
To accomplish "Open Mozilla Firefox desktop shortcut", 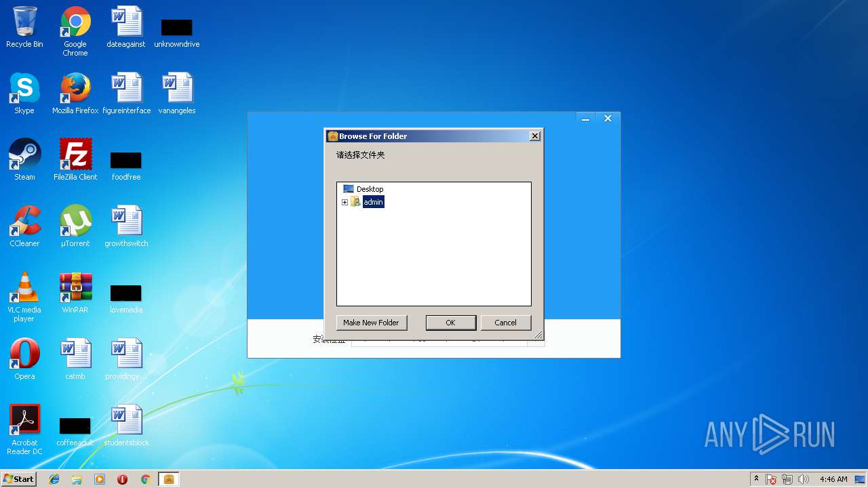I will point(75,94).
